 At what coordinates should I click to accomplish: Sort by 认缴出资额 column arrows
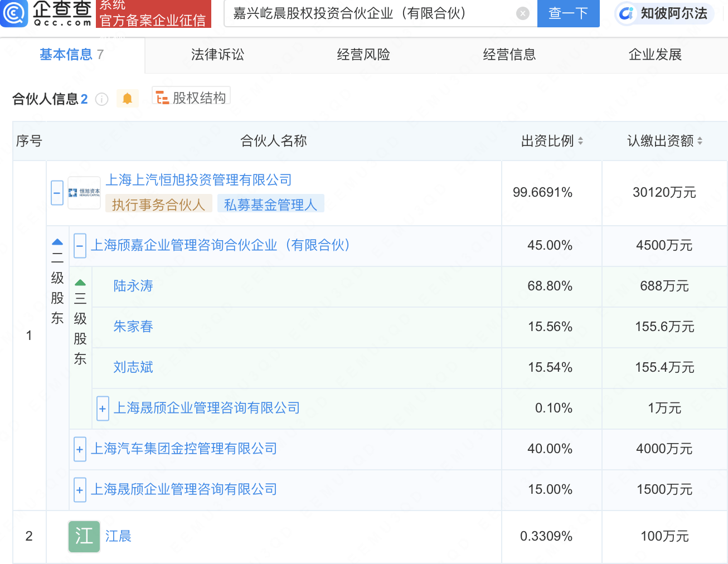point(700,141)
